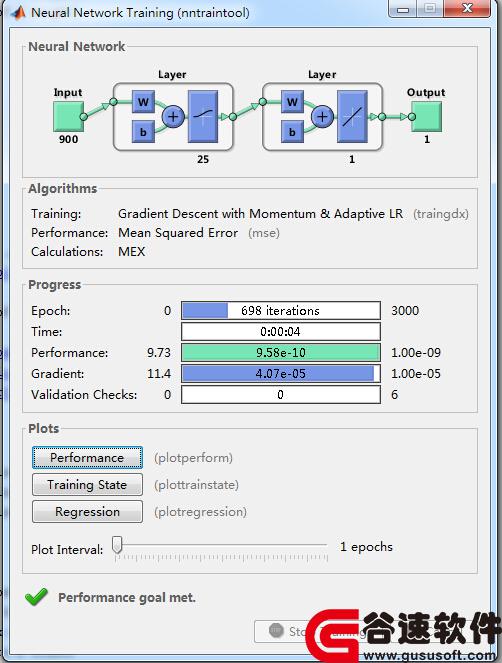Click the '(mse)' text
Screen dimensions: 502x663
click(264, 233)
